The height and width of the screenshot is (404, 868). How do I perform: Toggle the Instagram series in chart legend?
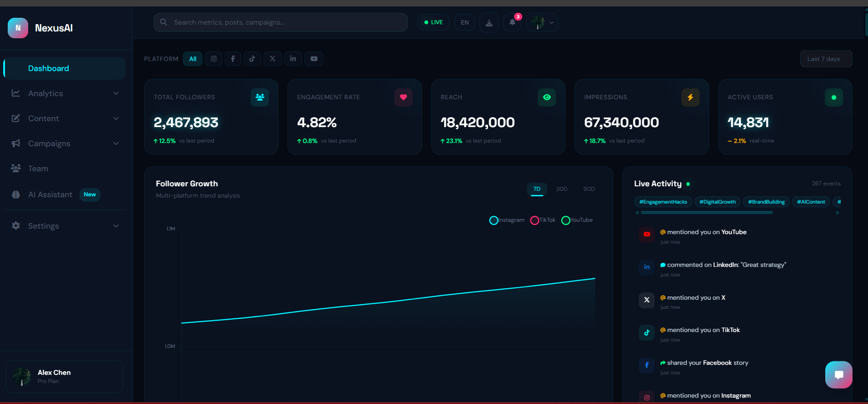[507, 220]
